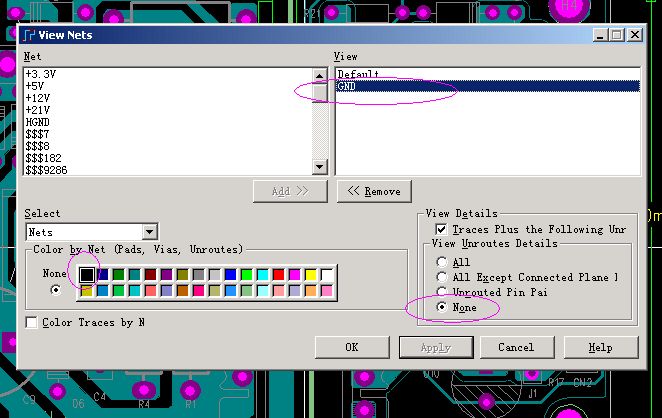Image resolution: width=662 pixels, height=418 pixels.
Task: Pick the maroon color swatch
Action: [151, 275]
